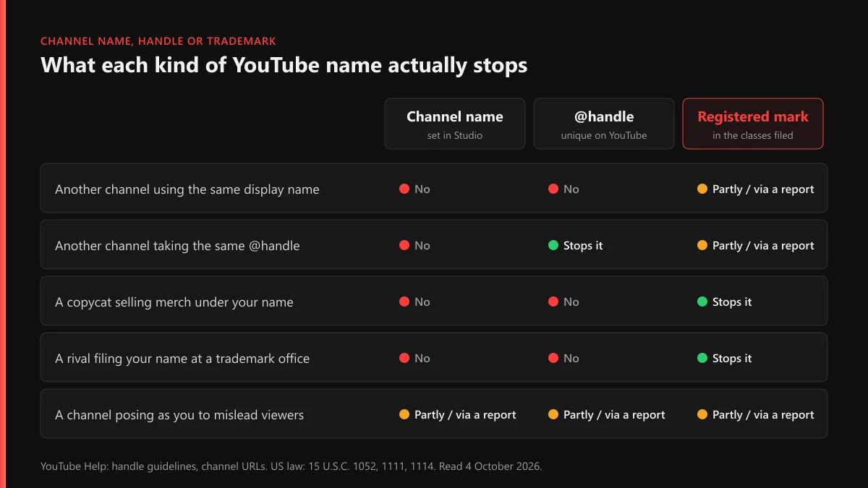
Task: Click Channel name 'Partly / via a report' in posing row
Action: [458, 415]
